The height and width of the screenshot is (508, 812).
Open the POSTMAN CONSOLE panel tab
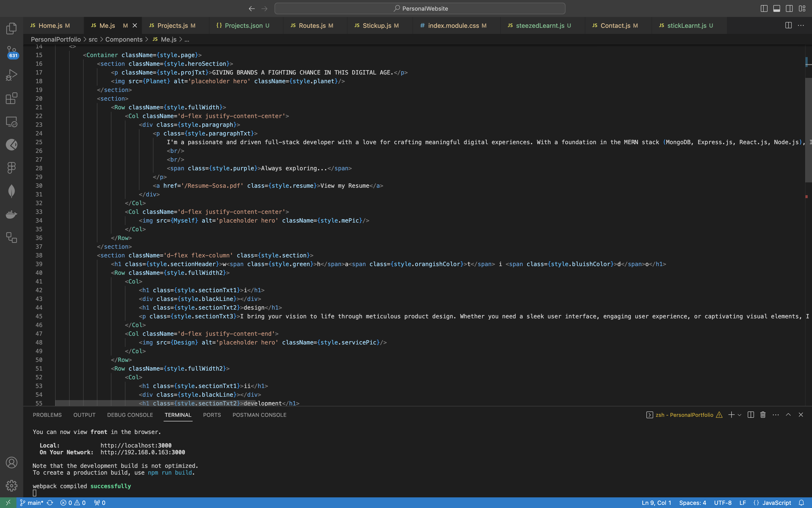tap(259, 415)
